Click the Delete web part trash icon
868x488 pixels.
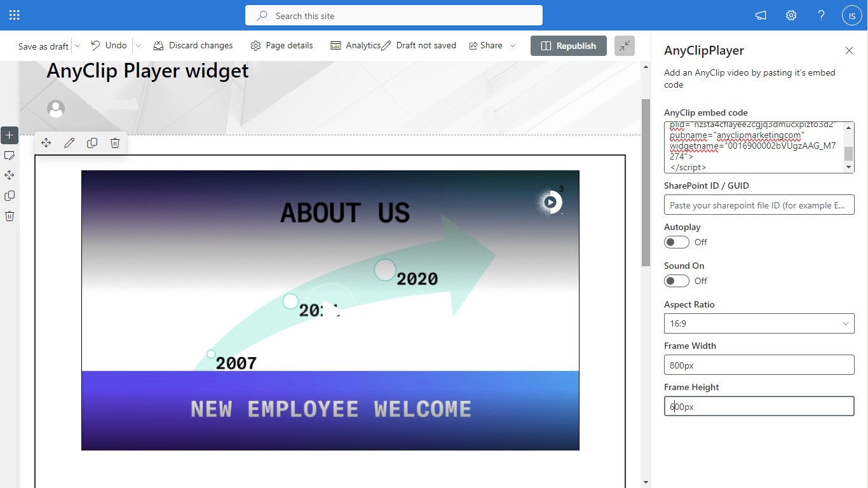coord(115,143)
